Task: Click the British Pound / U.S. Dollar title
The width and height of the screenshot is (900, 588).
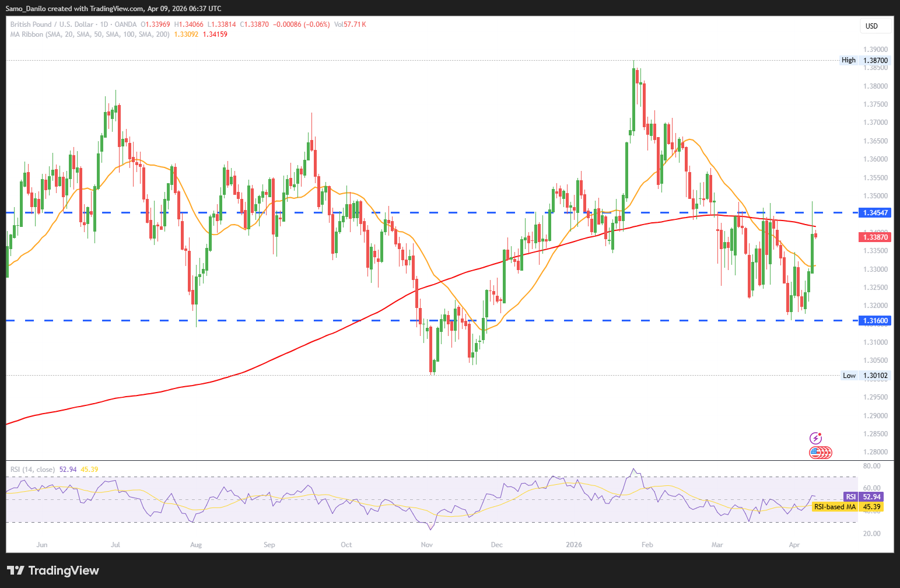Action: pos(52,24)
